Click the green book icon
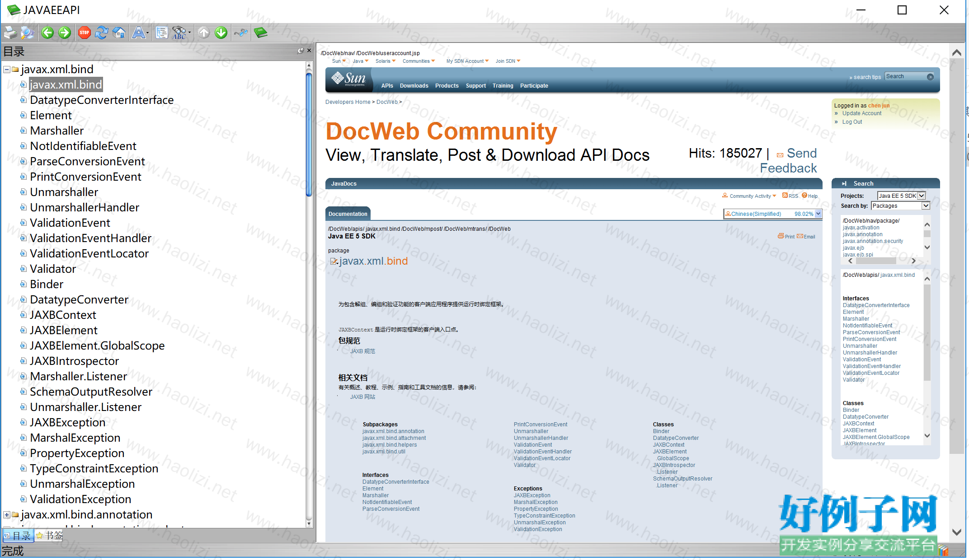 tap(260, 33)
